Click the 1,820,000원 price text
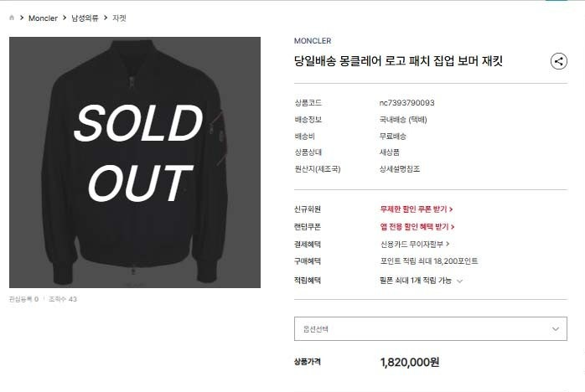The width and height of the screenshot is (585, 392). pos(409,362)
